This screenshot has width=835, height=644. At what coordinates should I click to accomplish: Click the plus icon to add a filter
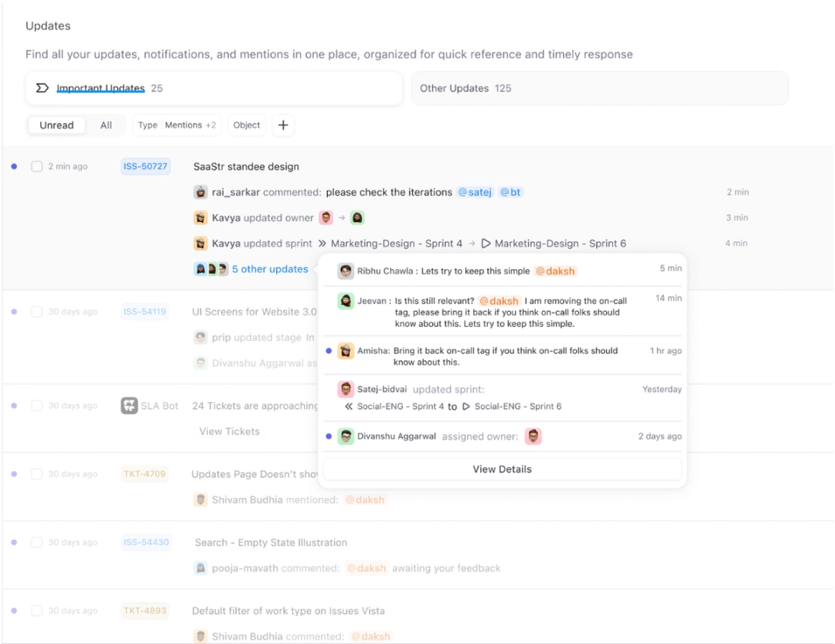tap(283, 124)
